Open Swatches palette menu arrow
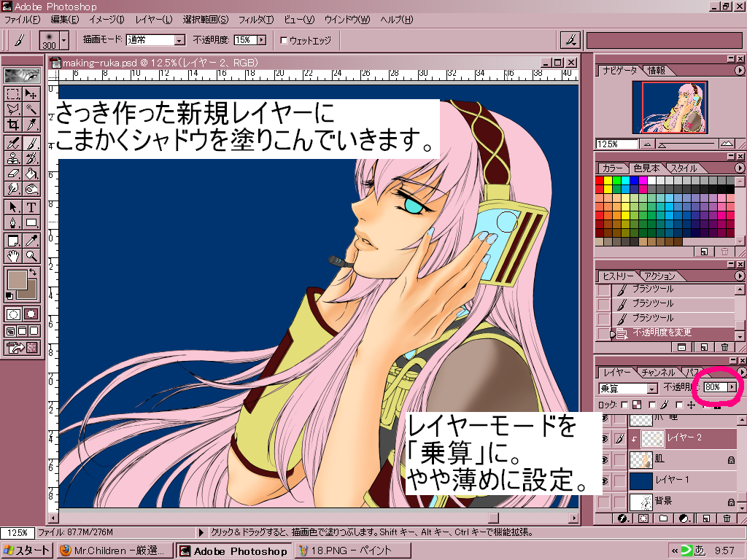This screenshot has height=560, width=747. [739, 168]
